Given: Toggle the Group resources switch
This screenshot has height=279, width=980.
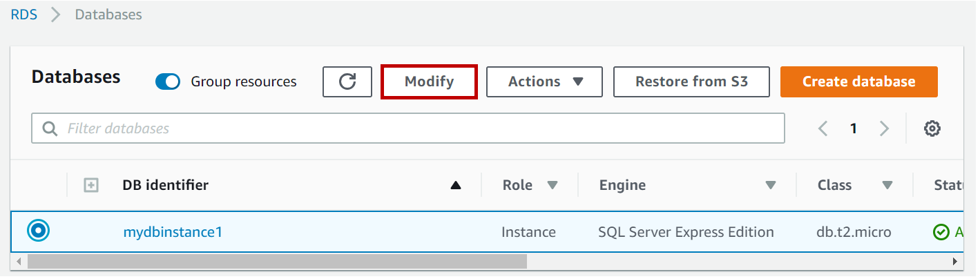Looking at the screenshot, I should tap(168, 81).
